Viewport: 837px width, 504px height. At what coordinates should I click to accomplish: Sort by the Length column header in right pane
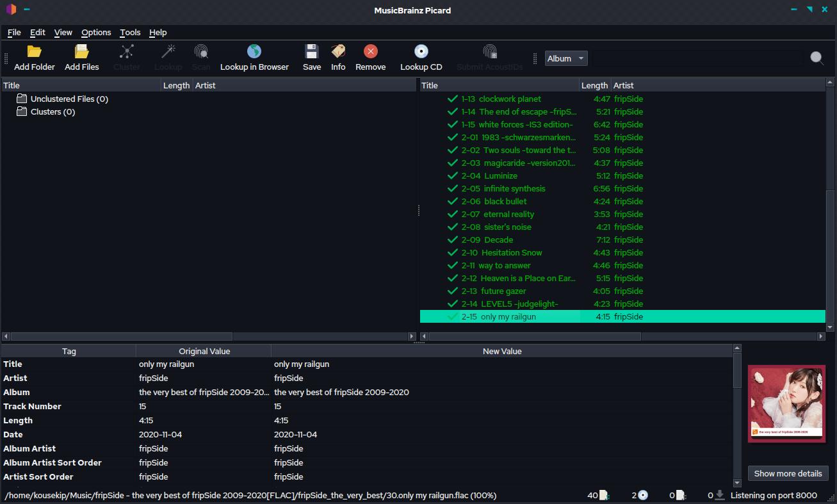point(594,85)
